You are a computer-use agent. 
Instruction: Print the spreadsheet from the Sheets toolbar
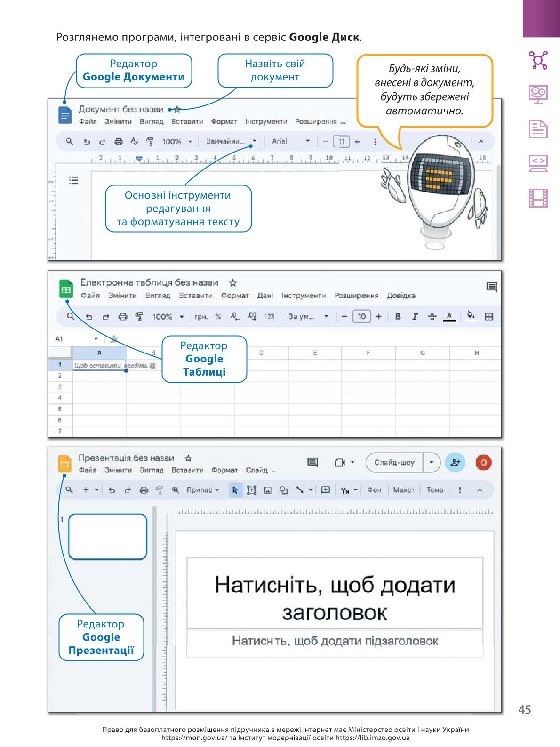[x=123, y=317]
